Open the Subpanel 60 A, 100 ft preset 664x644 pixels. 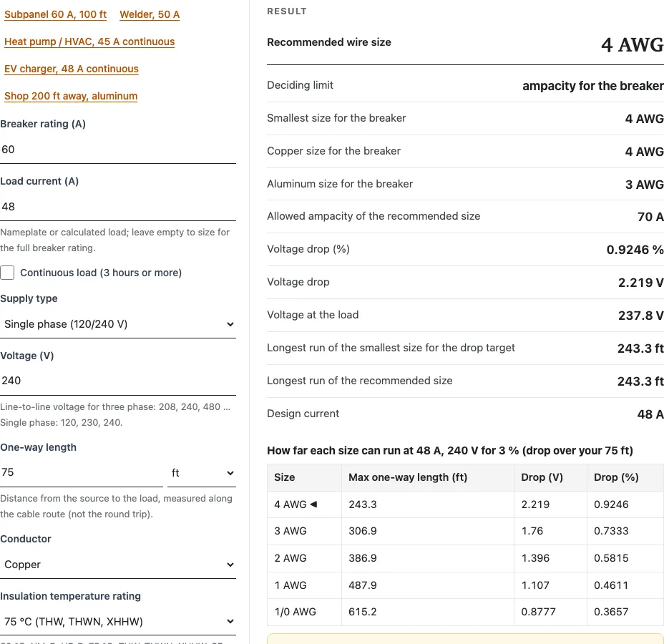(56, 14)
